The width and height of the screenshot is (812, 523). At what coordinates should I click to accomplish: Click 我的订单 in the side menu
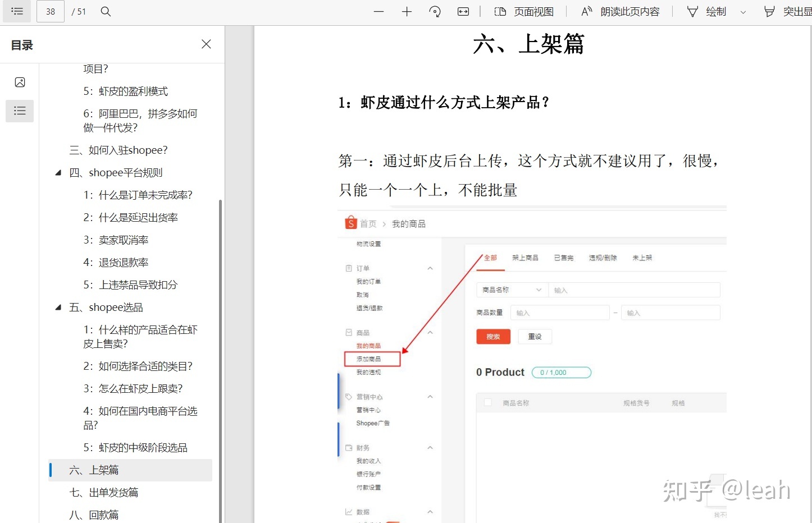click(x=368, y=282)
